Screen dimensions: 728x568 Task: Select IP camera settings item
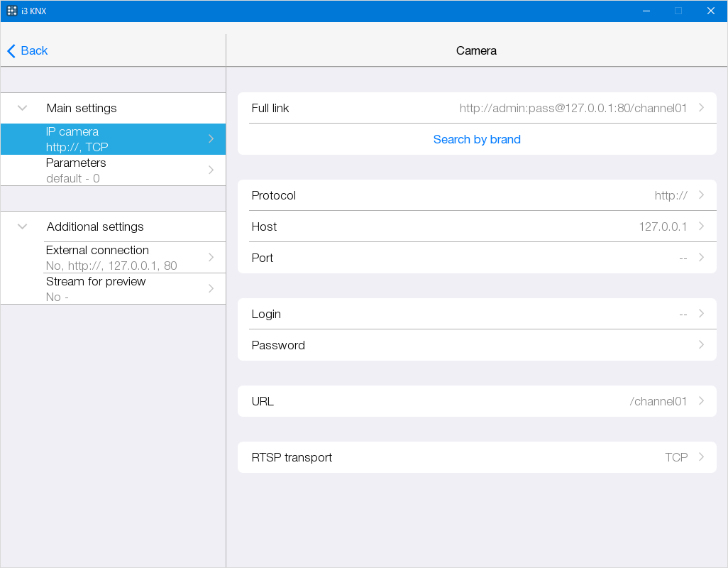point(114,139)
